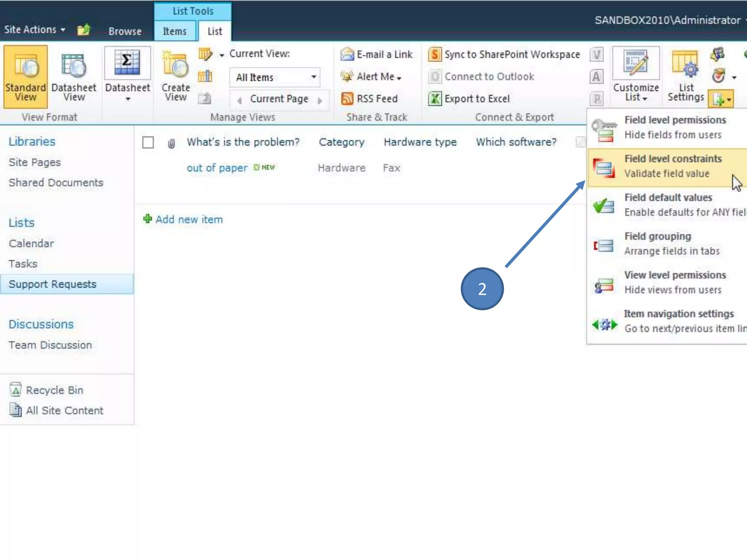Viewport: 747px width, 560px height.
Task: Open Datasheet View
Action: 74,77
